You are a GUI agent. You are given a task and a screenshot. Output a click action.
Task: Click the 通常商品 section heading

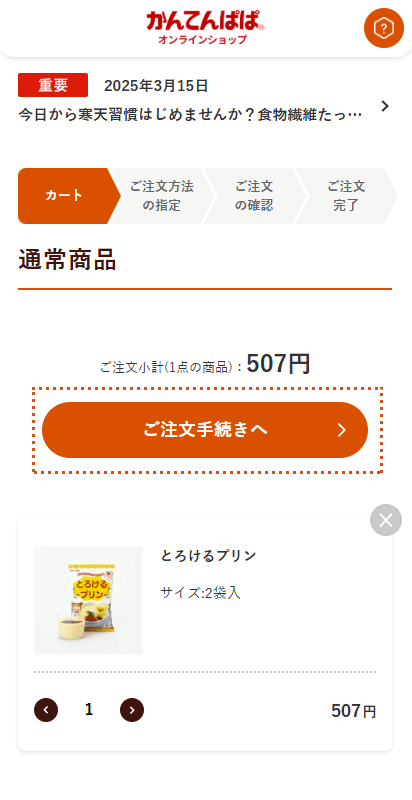tap(67, 260)
